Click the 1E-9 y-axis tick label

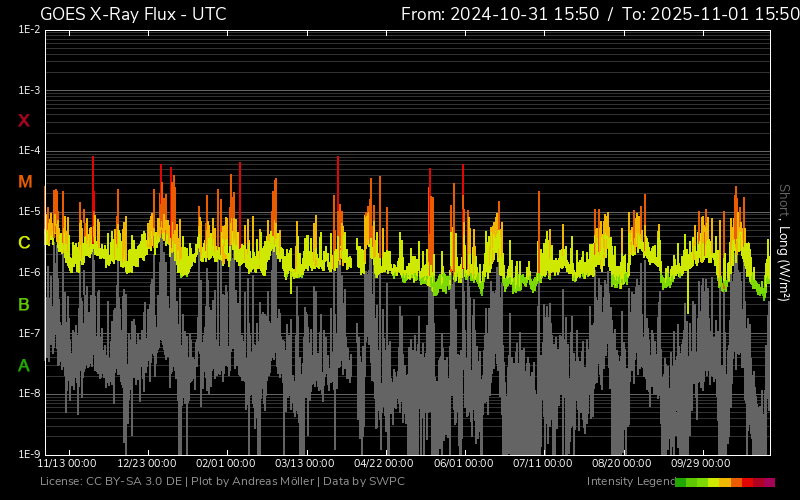pos(29,454)
